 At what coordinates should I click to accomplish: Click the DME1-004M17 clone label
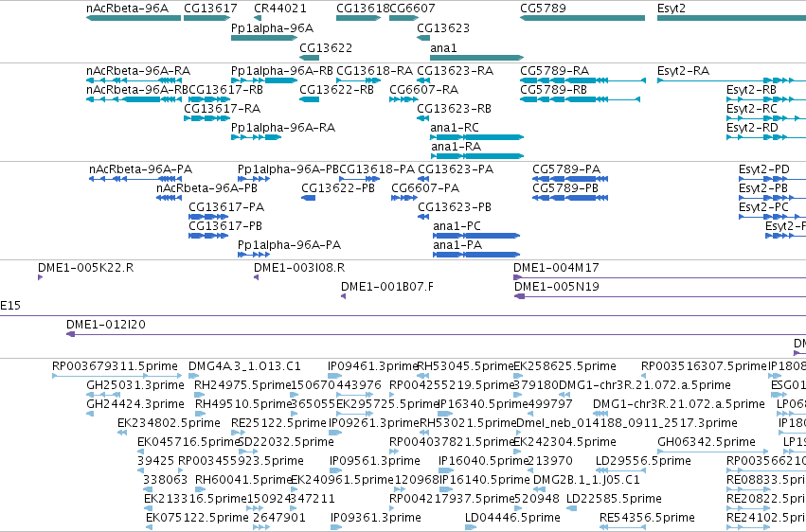[556, 268]
